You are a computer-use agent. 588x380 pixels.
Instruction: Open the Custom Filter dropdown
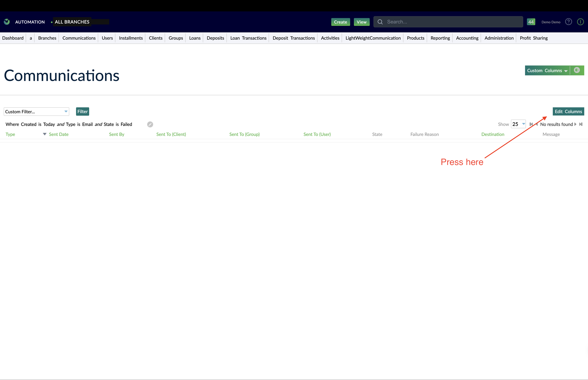36,112
